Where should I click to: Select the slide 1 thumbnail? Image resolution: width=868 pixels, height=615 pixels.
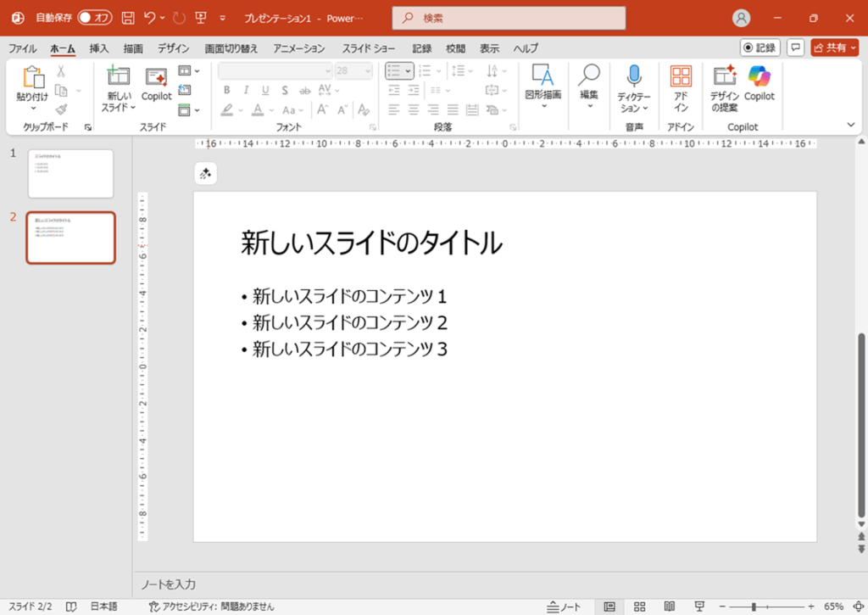pyautogui.click(x=70, y=173)
